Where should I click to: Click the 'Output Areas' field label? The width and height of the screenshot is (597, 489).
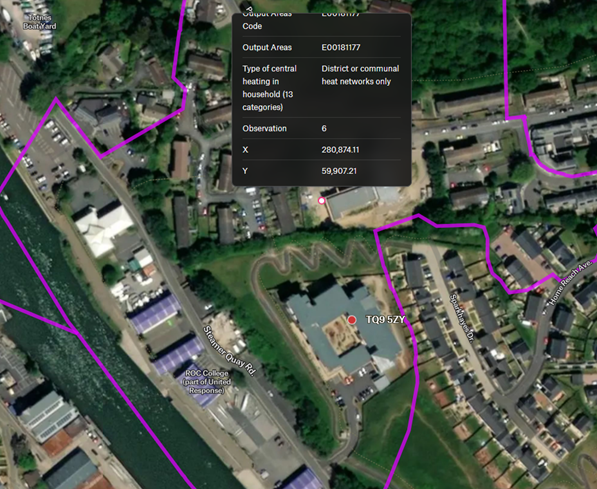pos(267,48)
